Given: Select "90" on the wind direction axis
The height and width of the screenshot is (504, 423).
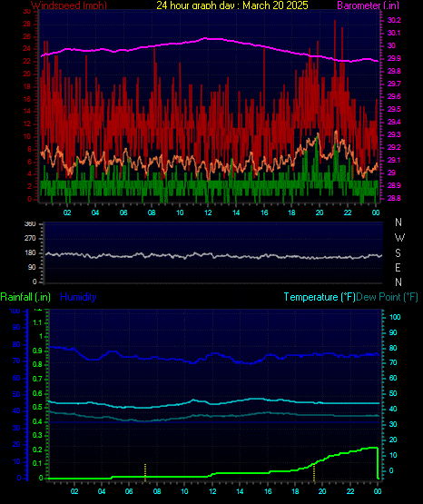Looking at the screenshot, I should pyautogui.click(x=32, y=267).
